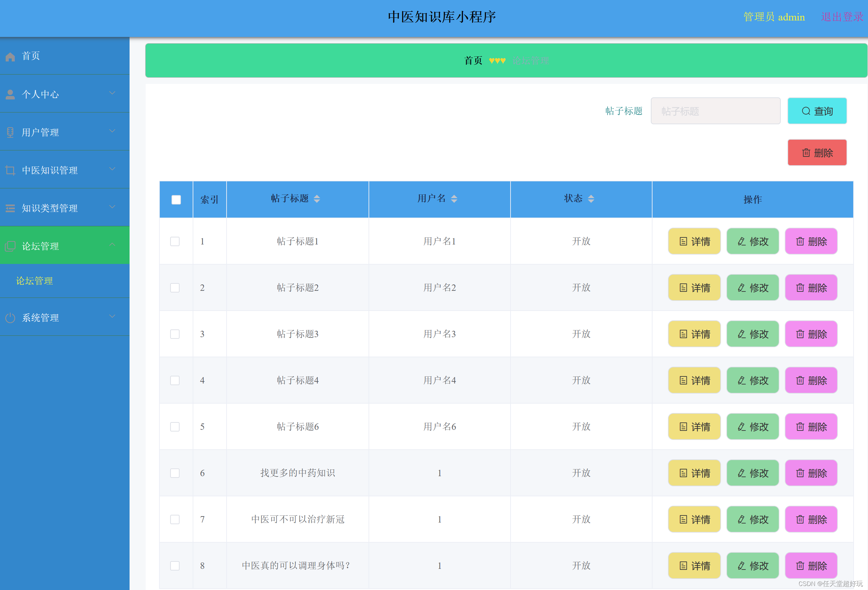The height and width of the screenshot is (590, 868).
Task: Click the red batch 删除 button
Action: point(817,153)
